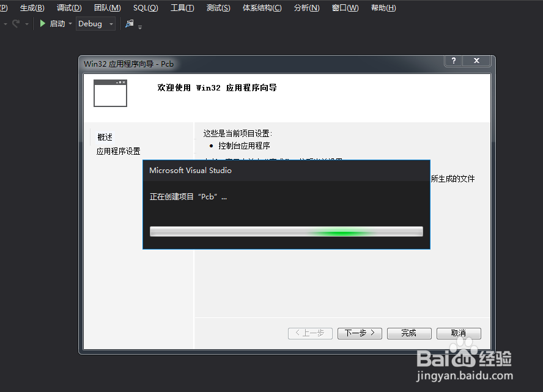Open the toolbar overflow options arrow
The image size is (543, 392).
tap(140, 27)
